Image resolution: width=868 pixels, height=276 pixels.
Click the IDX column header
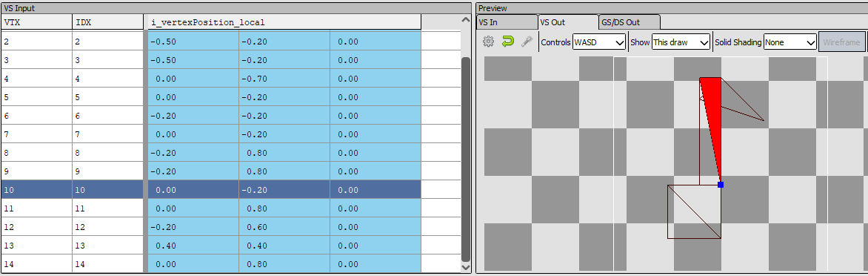(108, 22)
